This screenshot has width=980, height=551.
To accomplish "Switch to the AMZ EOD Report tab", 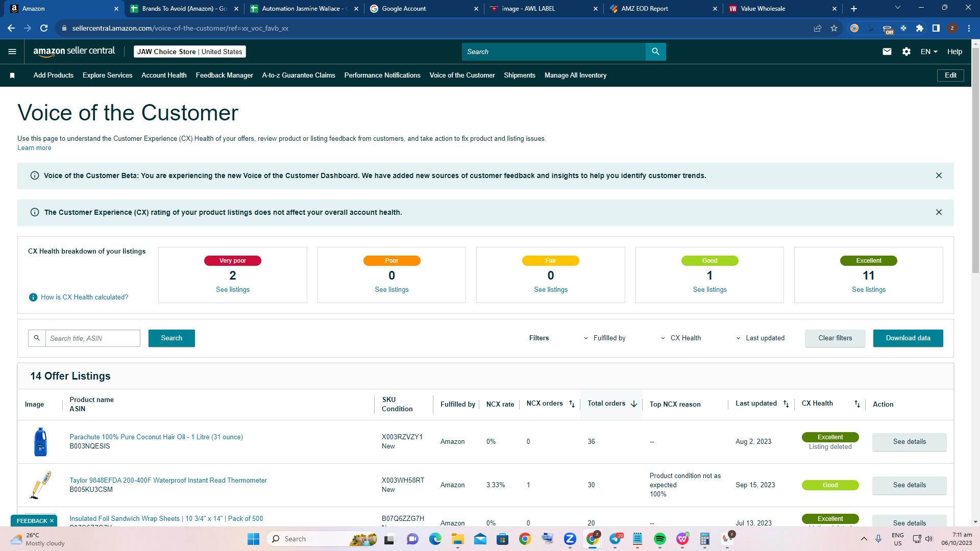I will [663, 9].
